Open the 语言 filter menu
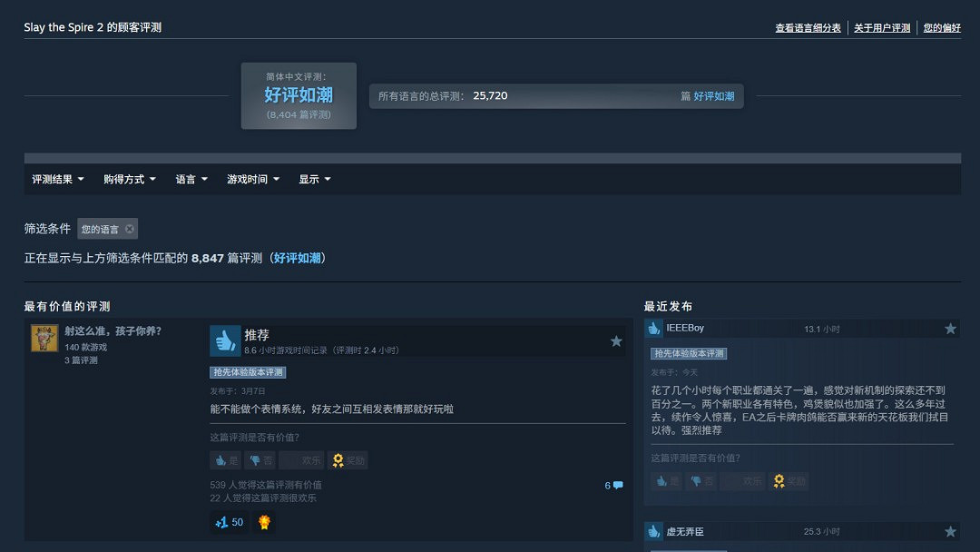980x552 pixels. click(190, 179)
